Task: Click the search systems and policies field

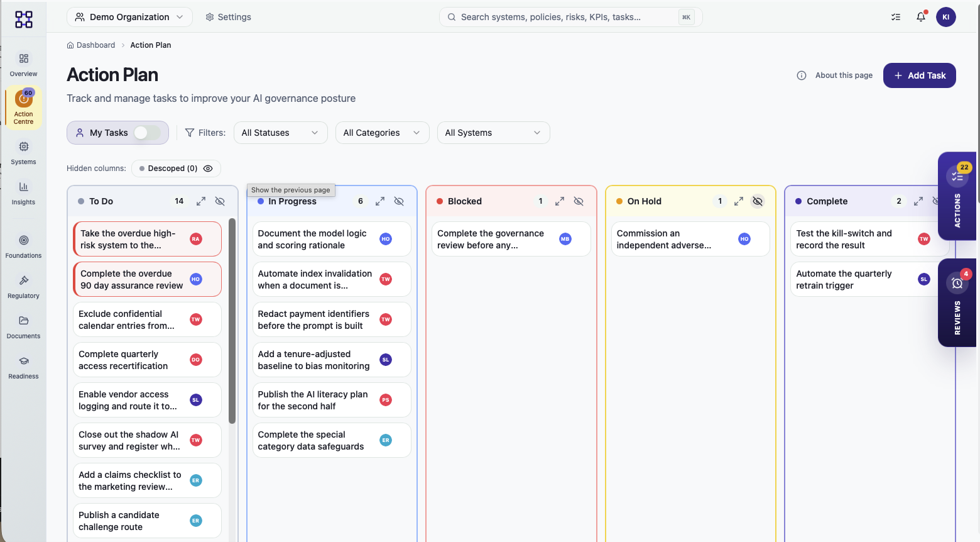Action: pos(570,17)
